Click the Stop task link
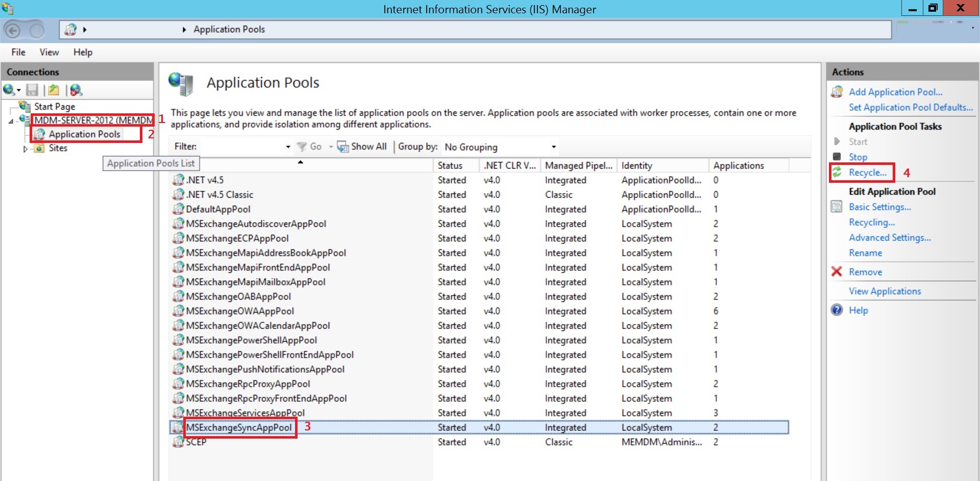 pos(858,157)
